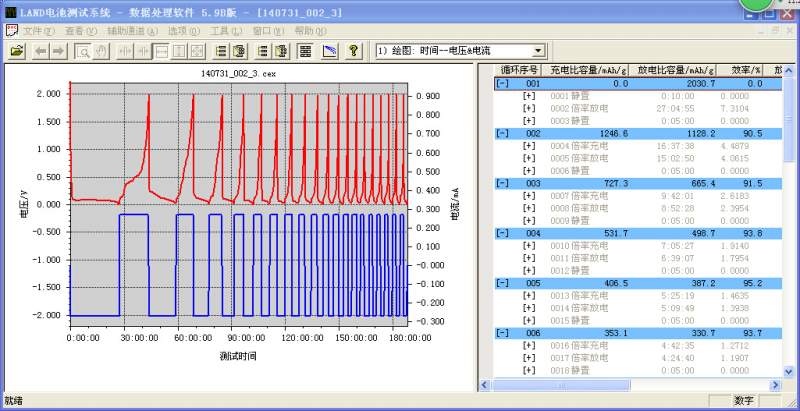Expand step 0005 倍率放电
800x411 pixels.
529,159
